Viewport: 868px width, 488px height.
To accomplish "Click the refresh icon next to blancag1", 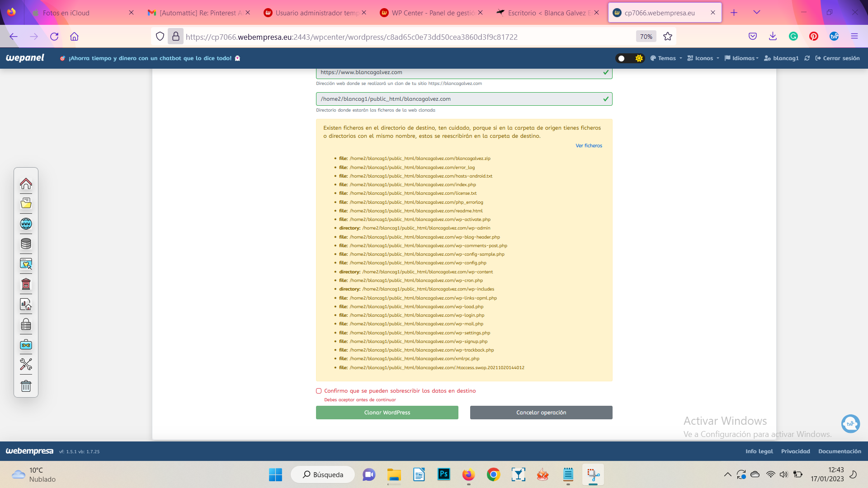I will [x=807, y=58].
